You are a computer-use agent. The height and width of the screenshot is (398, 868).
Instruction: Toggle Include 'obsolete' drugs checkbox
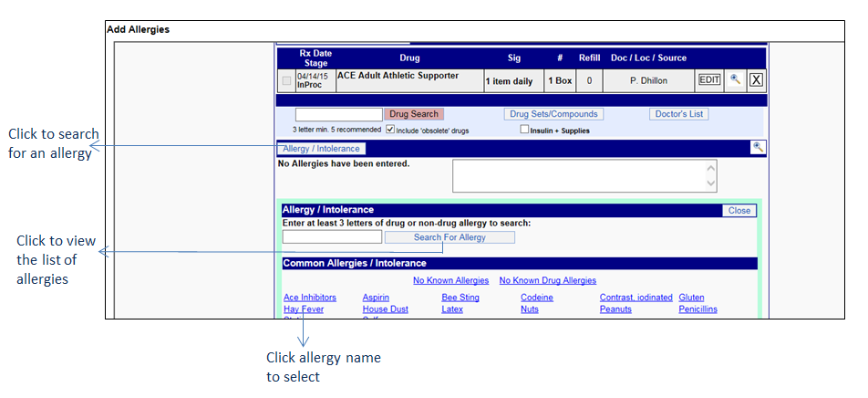(391, 130)
